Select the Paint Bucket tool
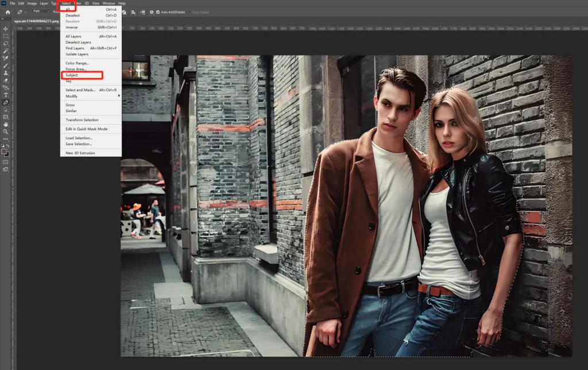The width and height of the screenshot is (588, 370). tap(6, 87)
